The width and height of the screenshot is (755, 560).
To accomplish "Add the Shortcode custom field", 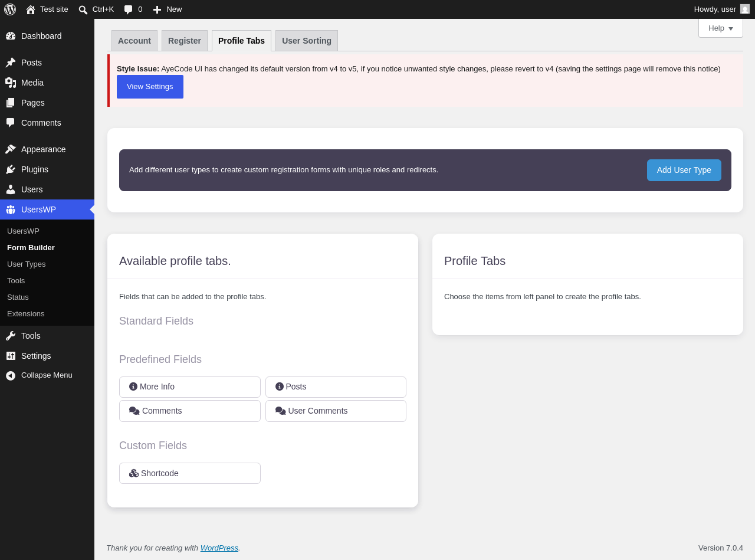I will 190,473.
